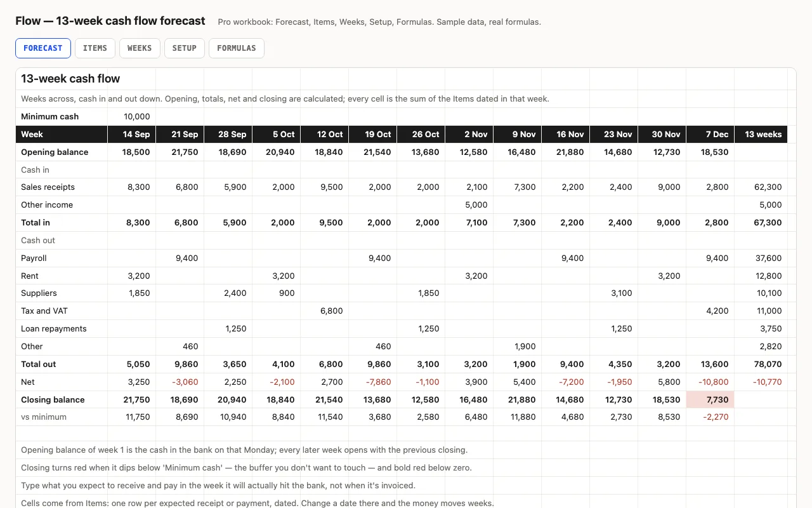Click vs minimum value -2,270

(x=710, y=417)
